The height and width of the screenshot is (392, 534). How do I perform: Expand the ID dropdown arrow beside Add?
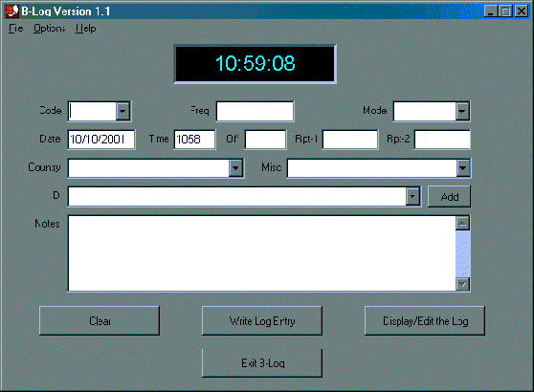(412, 196)
